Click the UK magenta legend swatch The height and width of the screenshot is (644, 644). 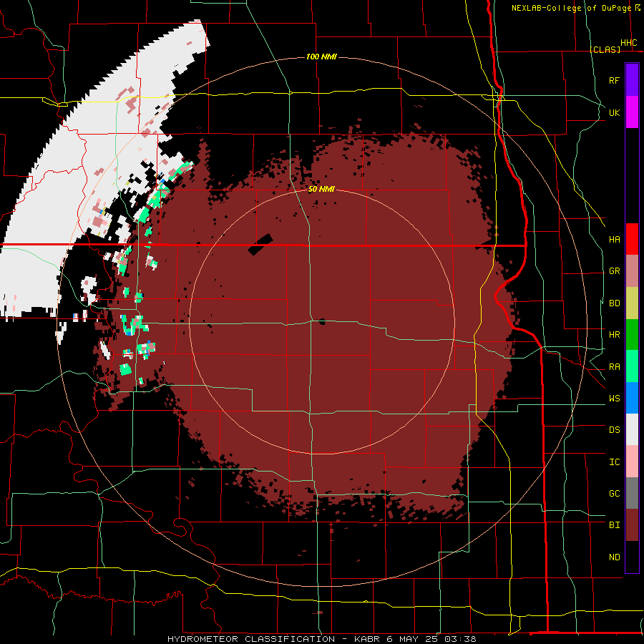pos(632,112)
